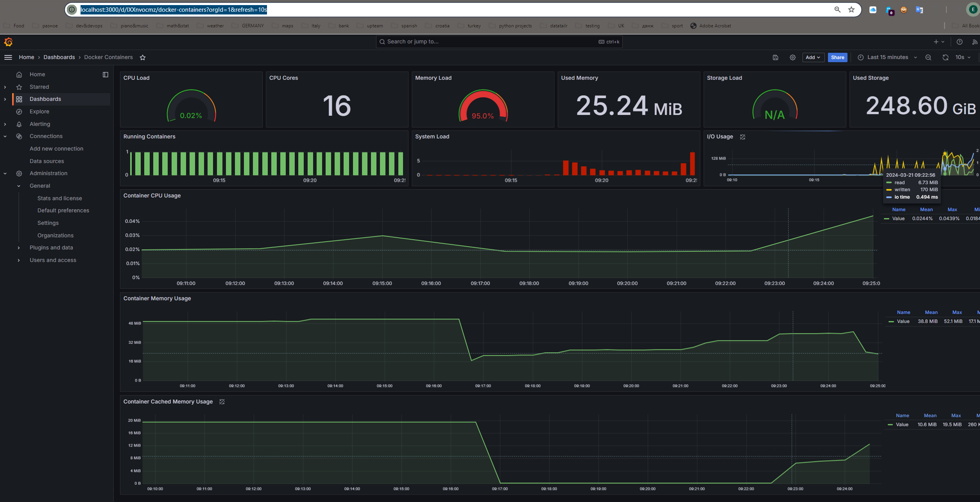This screenshot has width=980, height=502.
Task: Click Dashboards breadcrumb link
Action: pos(59,57)
